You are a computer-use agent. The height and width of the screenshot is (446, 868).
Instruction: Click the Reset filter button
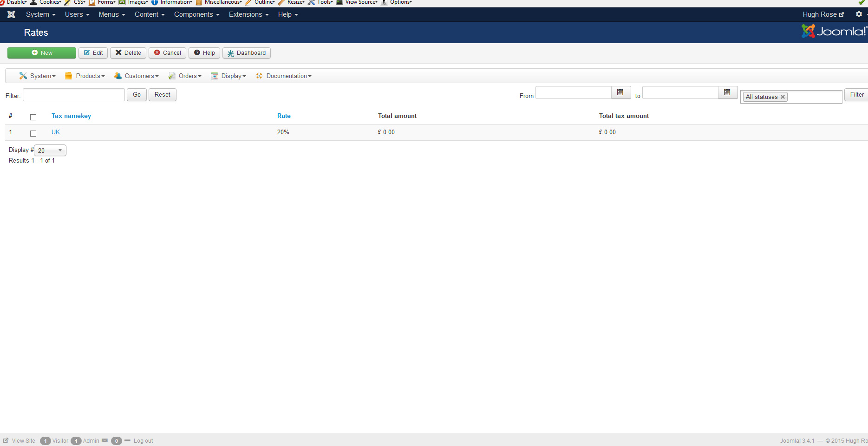pos(163,95)
